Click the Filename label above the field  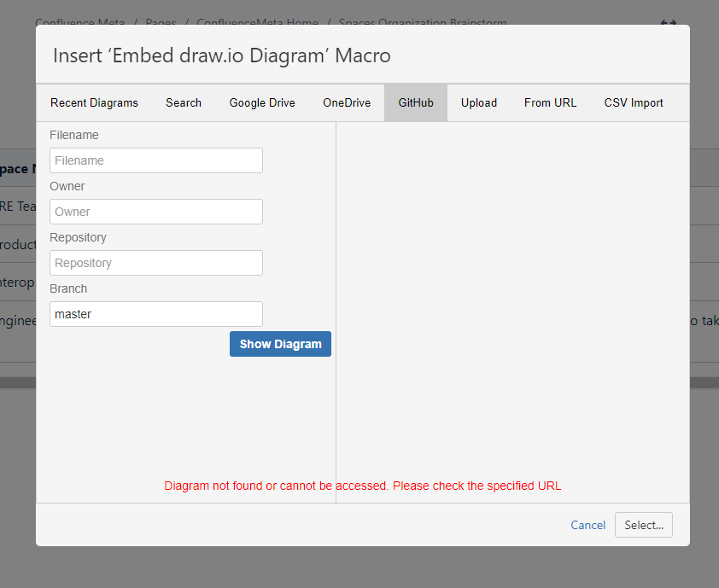tap(73, 135)
